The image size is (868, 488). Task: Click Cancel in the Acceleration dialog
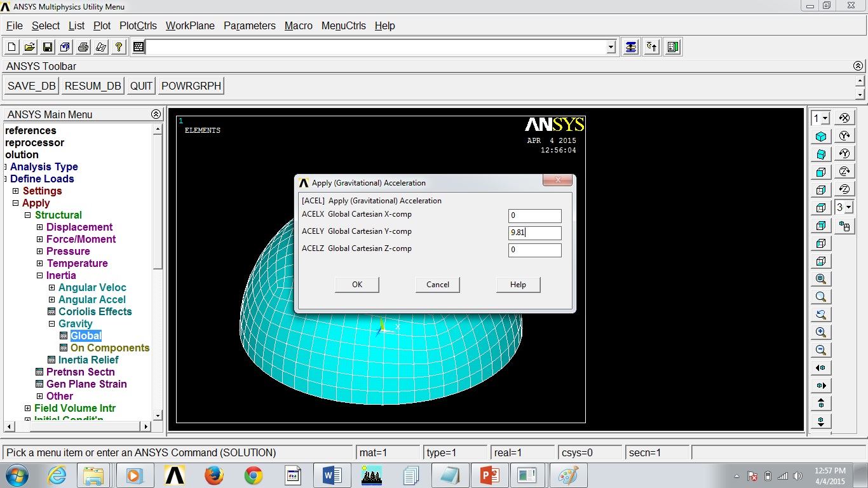click(438, 285)
